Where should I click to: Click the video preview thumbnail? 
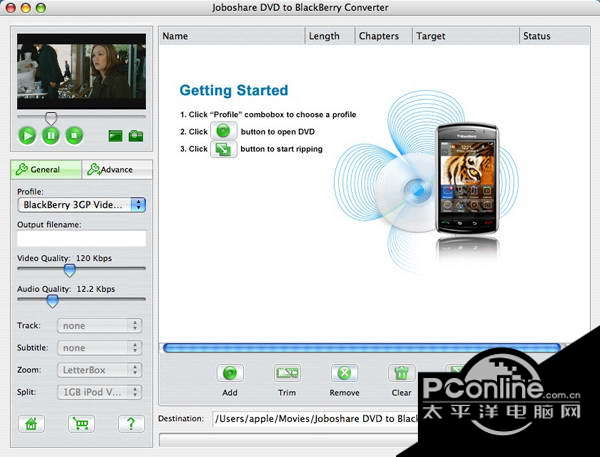pos(82,72)
